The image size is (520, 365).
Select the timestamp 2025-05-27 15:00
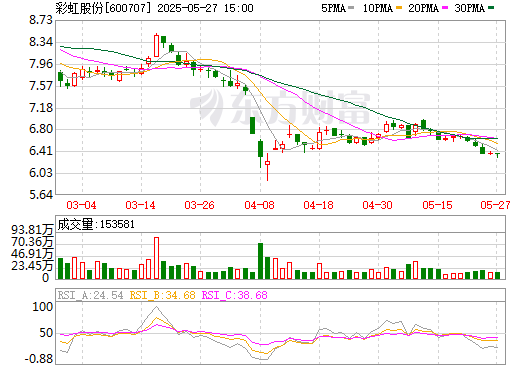pos(205,8)
